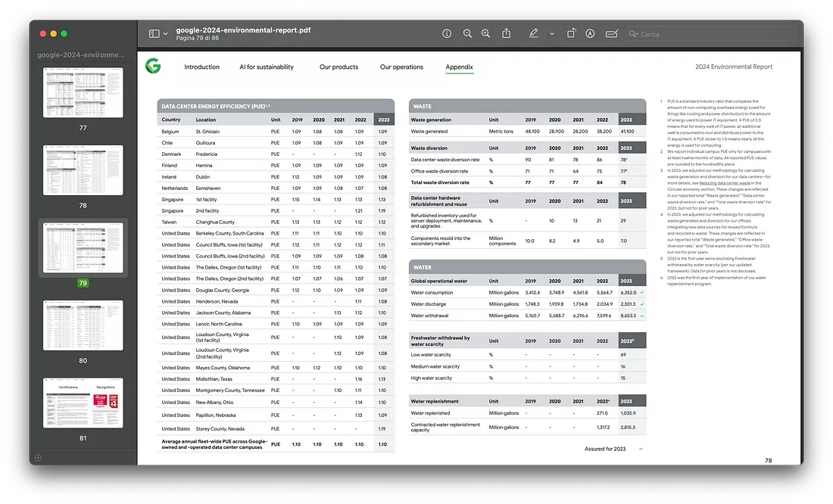The width and height of the screenshot is (833, 504).
Task: Select page 78 thumbnail
Action: tap(83, 170)
